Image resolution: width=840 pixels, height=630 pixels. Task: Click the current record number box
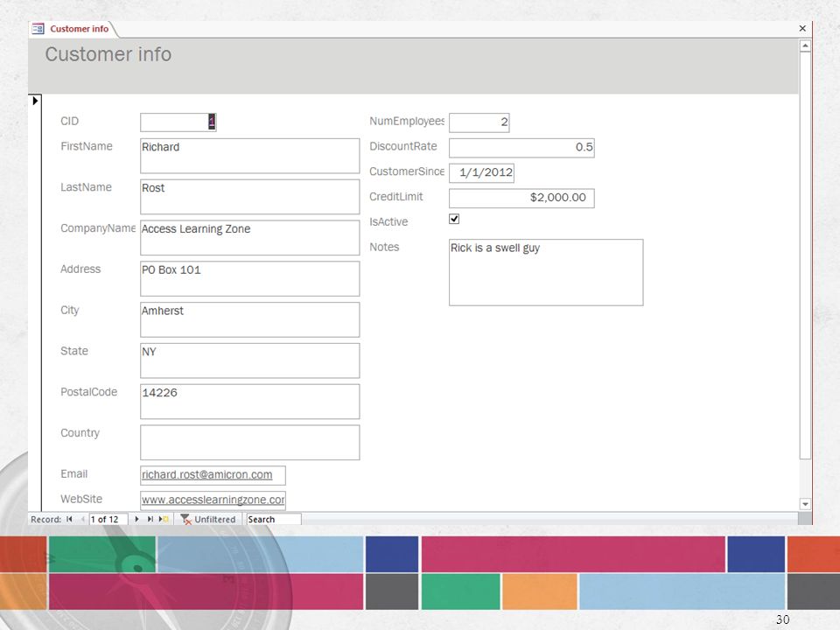pos(108,519)
